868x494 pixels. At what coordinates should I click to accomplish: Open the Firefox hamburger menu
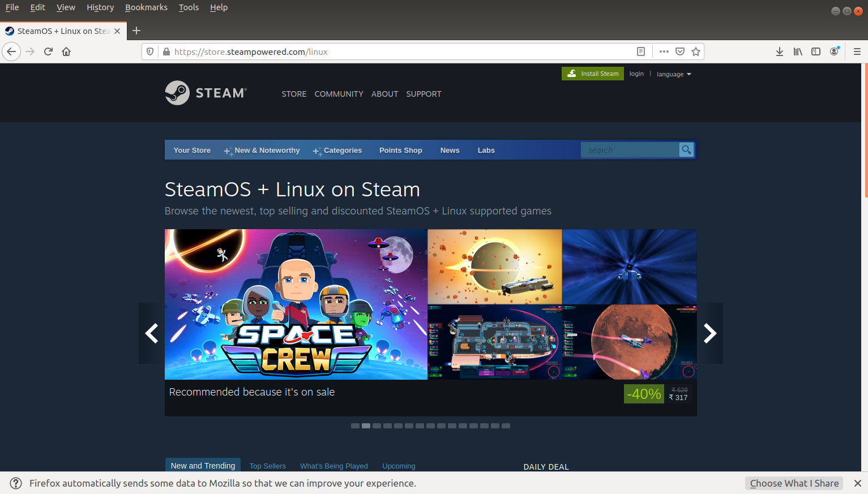857,51
